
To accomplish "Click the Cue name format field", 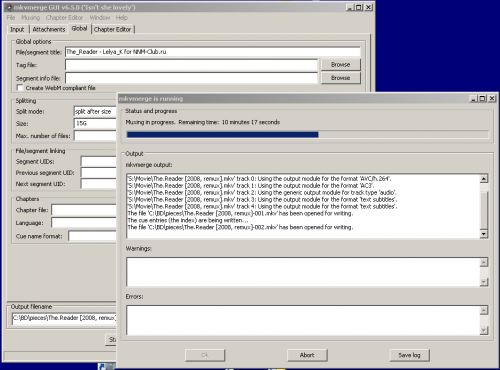I will pyautogui.click(x=92, y=236).
